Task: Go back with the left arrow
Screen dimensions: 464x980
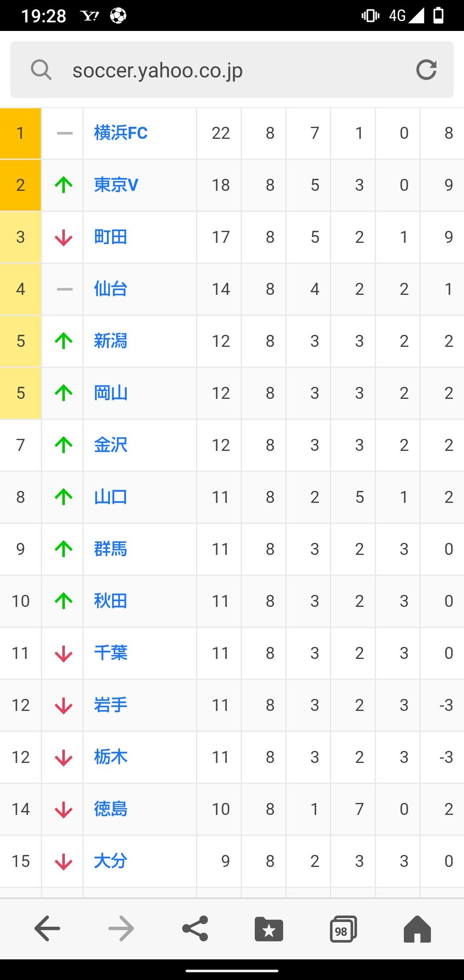Action: pyautogui.click(x=47, y=928)
